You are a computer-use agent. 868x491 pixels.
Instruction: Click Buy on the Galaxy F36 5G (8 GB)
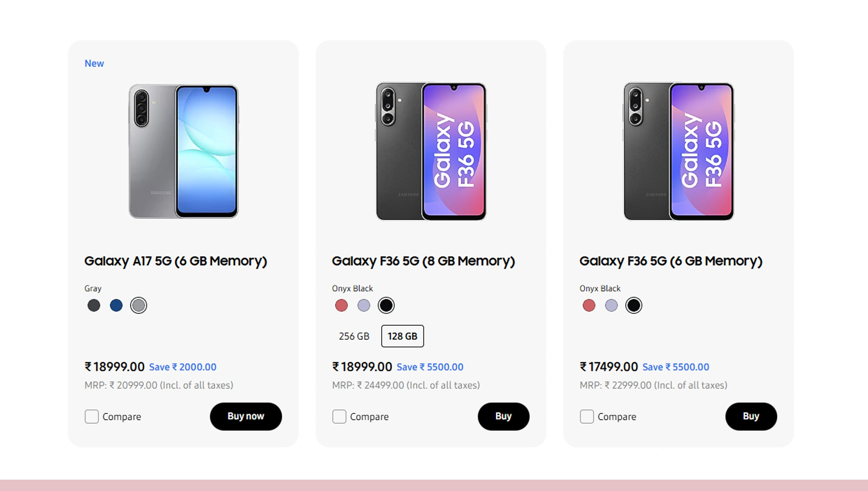[503, 416]
